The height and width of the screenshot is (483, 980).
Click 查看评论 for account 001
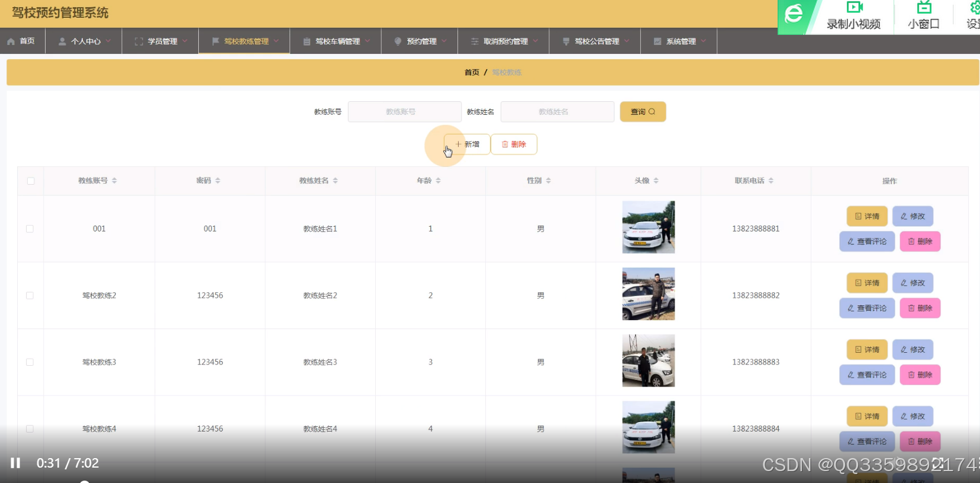[867, 241]
